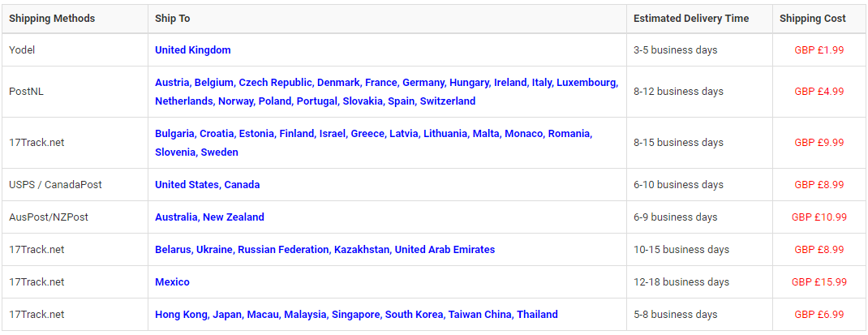Click the Sweden destination link
The height and width of the screenshot is (335, 868).
[x=219, y=152]
